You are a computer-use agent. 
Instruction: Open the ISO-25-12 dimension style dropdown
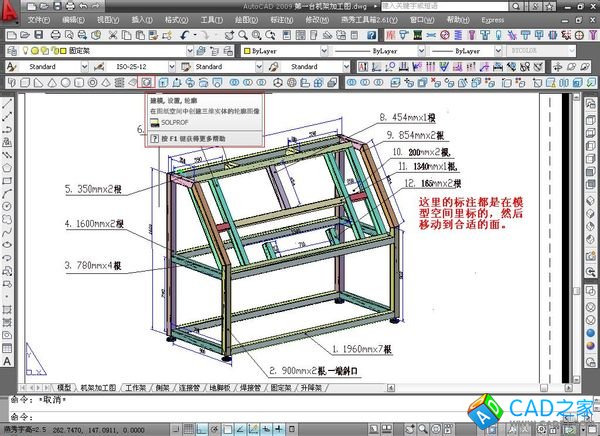coord(173,66)
